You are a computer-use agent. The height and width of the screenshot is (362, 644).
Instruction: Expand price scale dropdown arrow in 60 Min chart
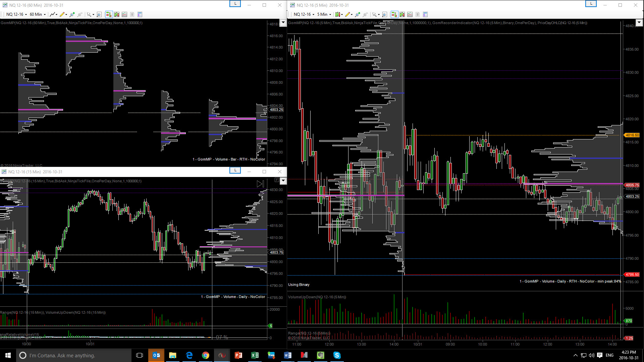coord(283,23)
